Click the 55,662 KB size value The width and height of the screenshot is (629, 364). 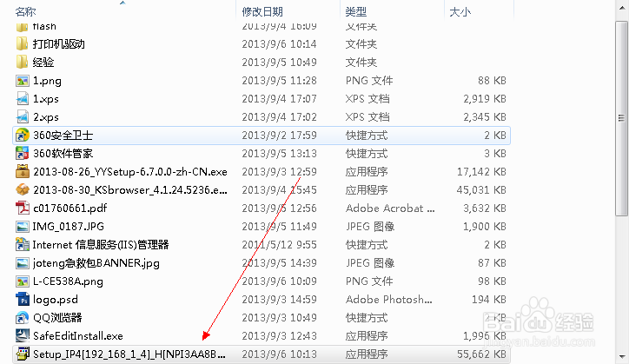tap(481, 354)
